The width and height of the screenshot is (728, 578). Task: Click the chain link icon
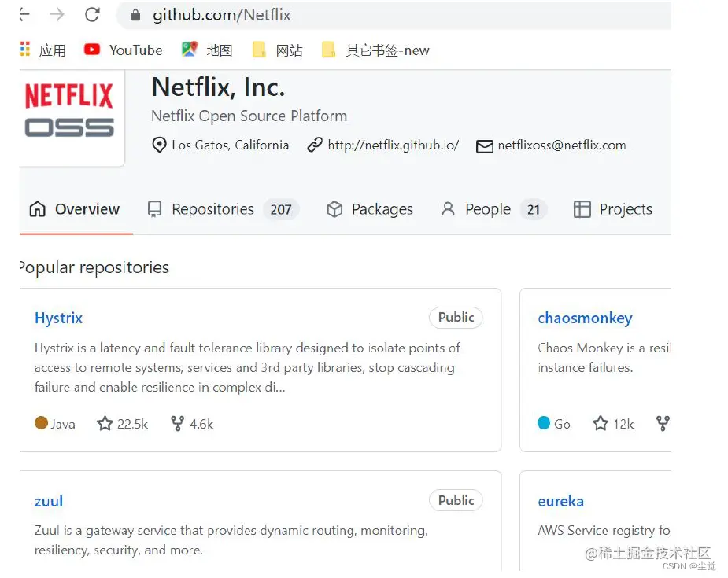pyautogui.click(x=315, y=145)
